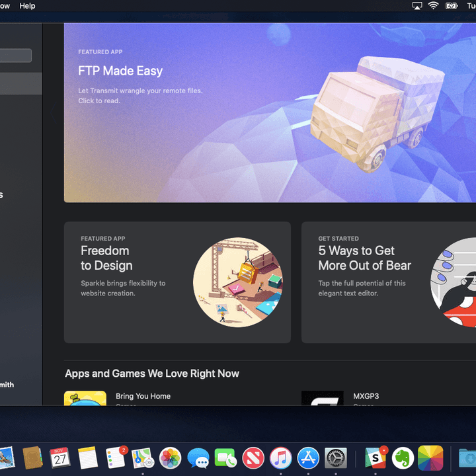Open the Freedom to Design card
This screenshot has width=476, height=476.
[177, 282]
